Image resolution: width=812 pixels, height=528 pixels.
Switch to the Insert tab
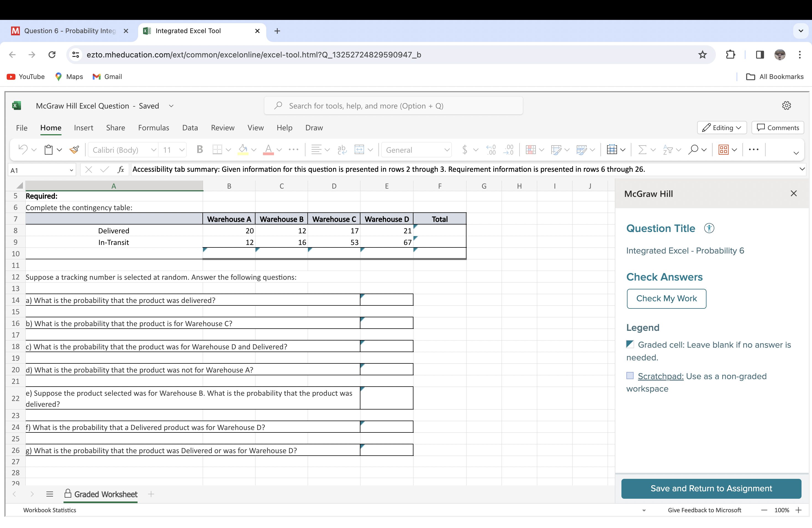click(84, 128)
